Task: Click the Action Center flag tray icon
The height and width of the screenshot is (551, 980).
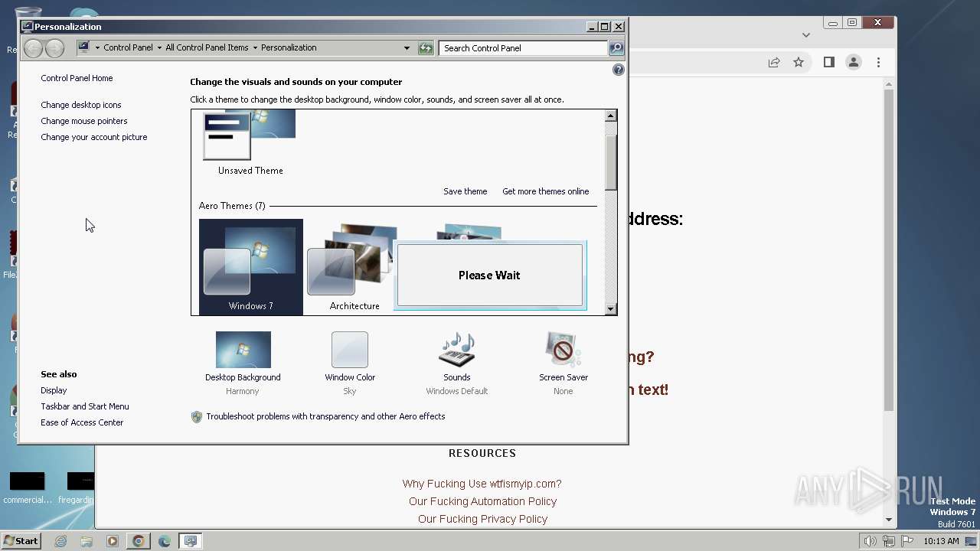Action: click(906, 541)
